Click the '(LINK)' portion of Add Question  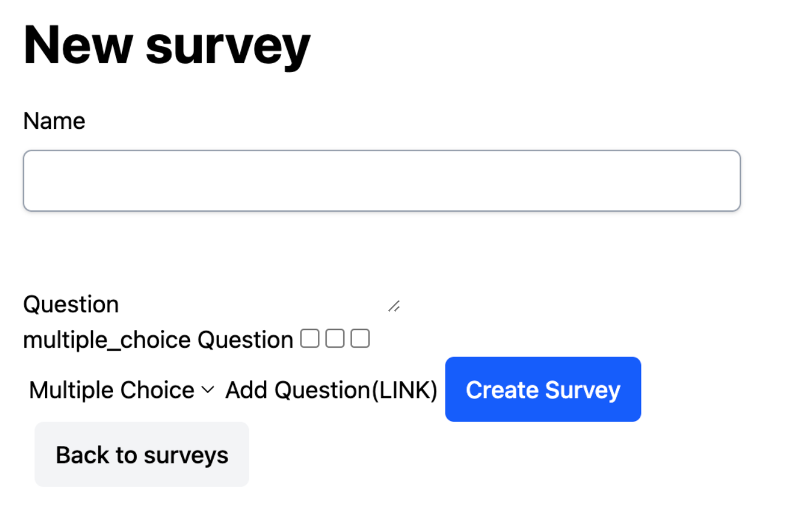404,390
